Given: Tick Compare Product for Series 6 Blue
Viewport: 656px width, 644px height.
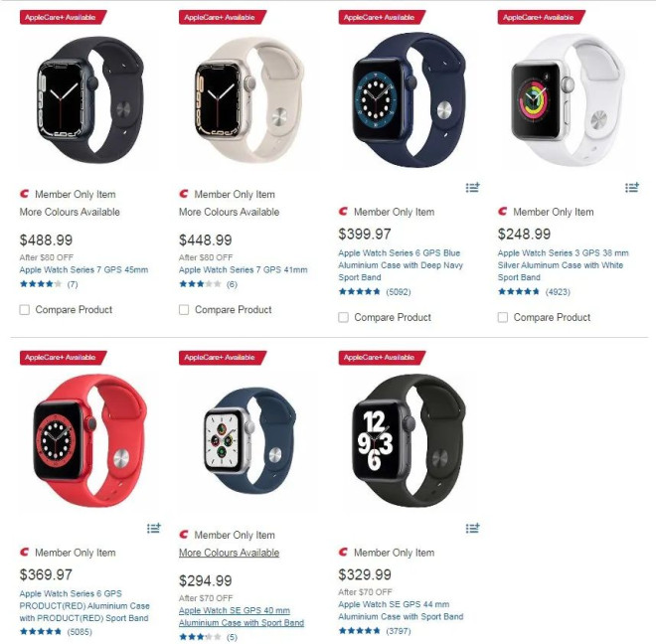Looking at the screenshot, I should pyautogui.click(x=344, y=317).
